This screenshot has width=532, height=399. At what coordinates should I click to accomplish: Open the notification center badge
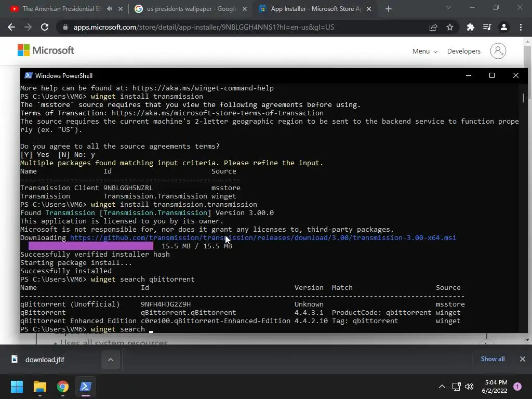point(517,387)
